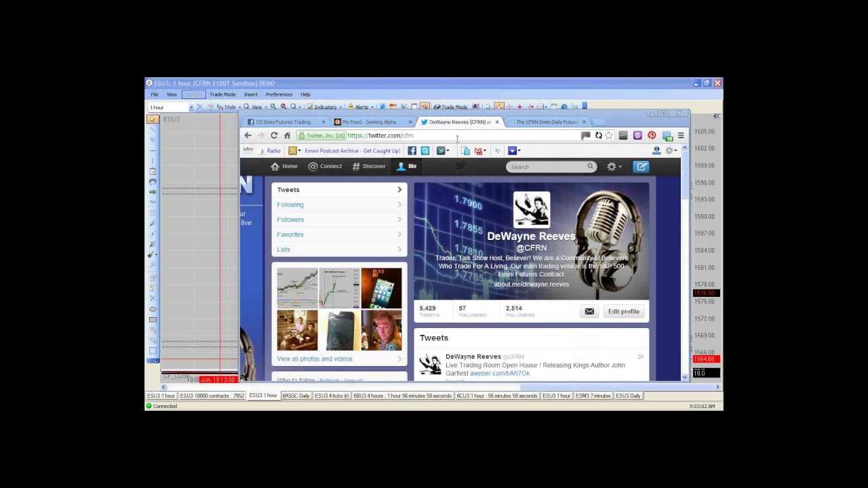Image resolution: width=868 pixels, height=488 pixels.
Task: Click the Emini Podcast Archive bookmark
Action: [x=352, y=151]
